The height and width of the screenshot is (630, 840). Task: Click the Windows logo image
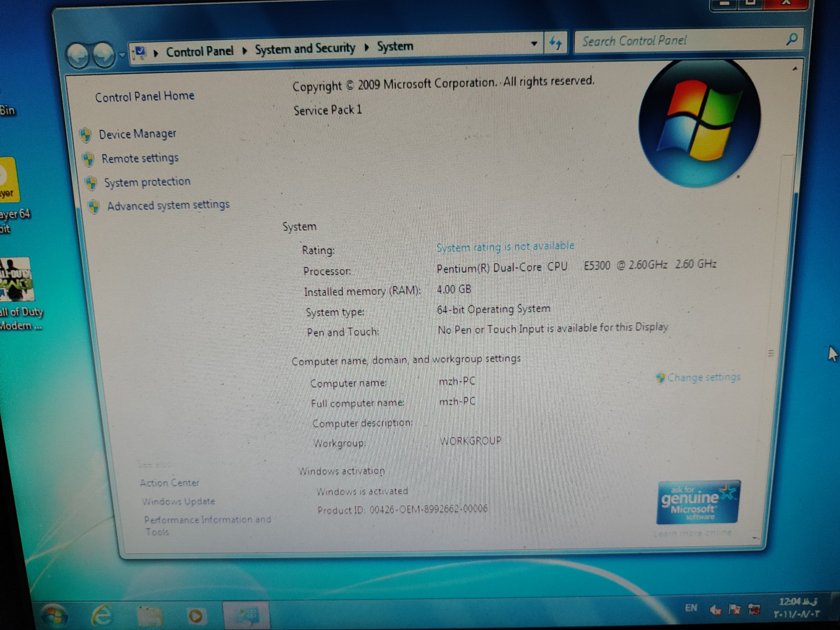pyautogui.click(x=699, y=123)
